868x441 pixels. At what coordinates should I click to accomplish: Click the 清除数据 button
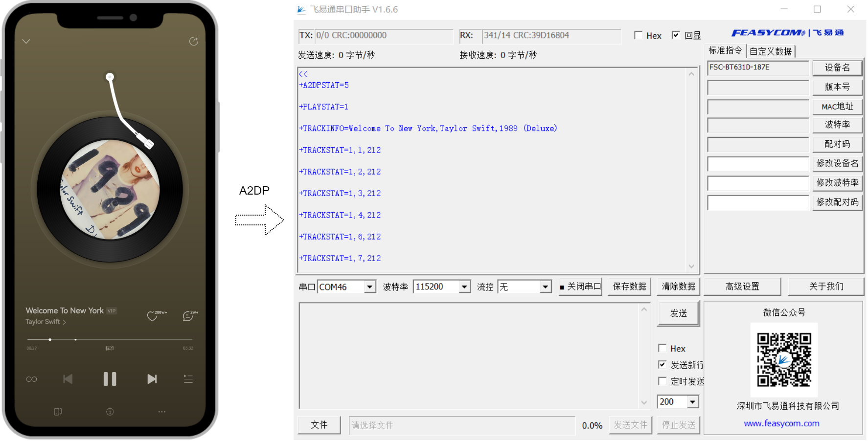click(678, 287)
